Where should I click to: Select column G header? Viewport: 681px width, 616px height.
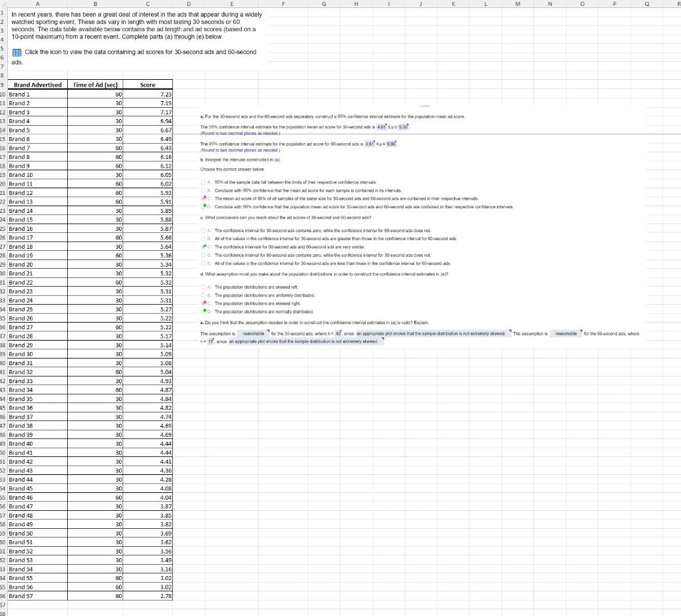[x=324, y=4]
